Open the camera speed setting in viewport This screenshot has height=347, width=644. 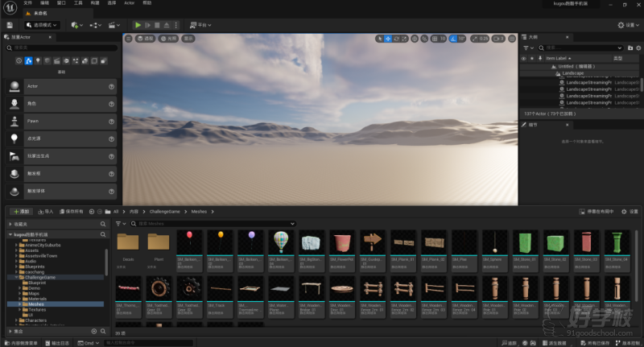tap(499, 38)
